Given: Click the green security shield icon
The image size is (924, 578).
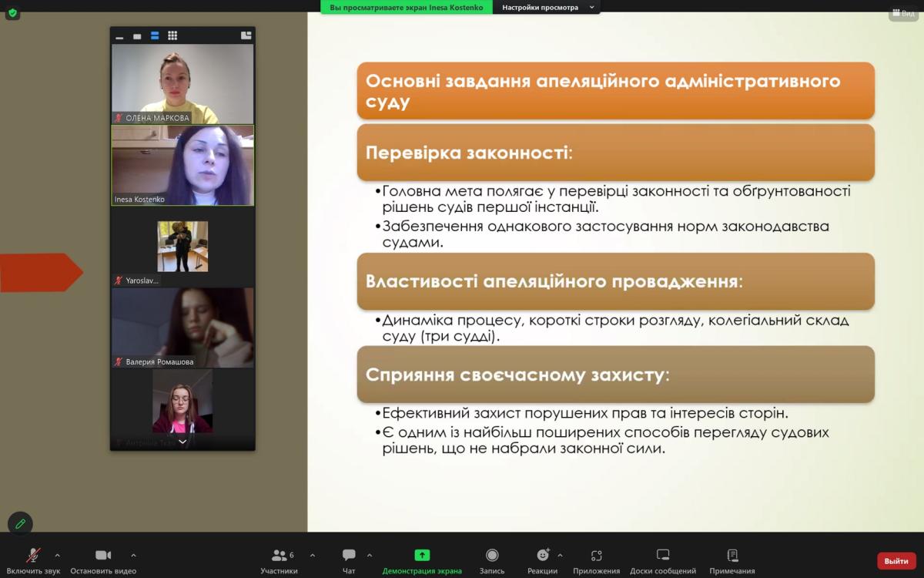Looking at the screenshot, I should 12,13.
